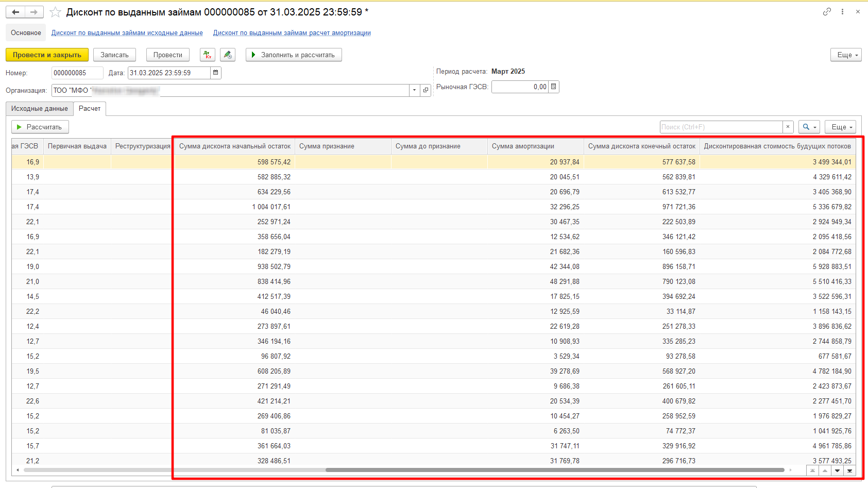
Task: Clear the search box with the x
Action: 788,127
